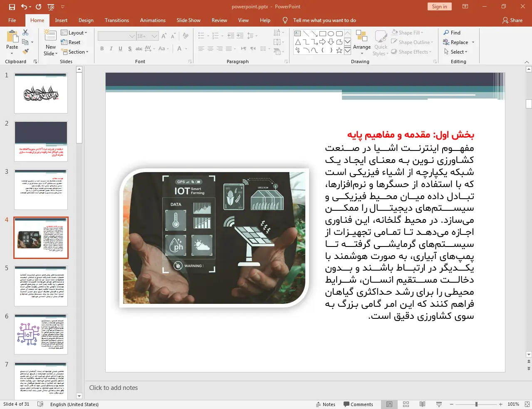Toggle Strikethrough formatting
This screenshot has width=532, height=409.
[139, 49]
